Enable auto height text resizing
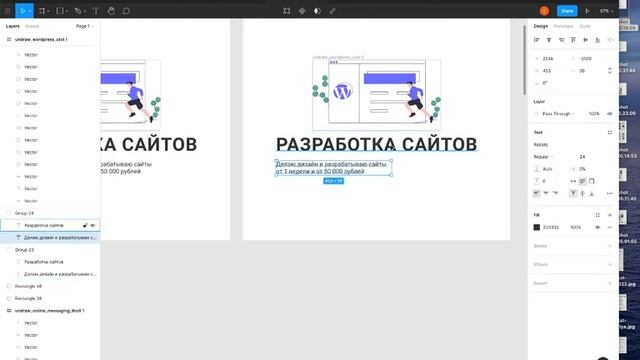The image size is (640, 360). pyautogui.click(x=582, y=181)
